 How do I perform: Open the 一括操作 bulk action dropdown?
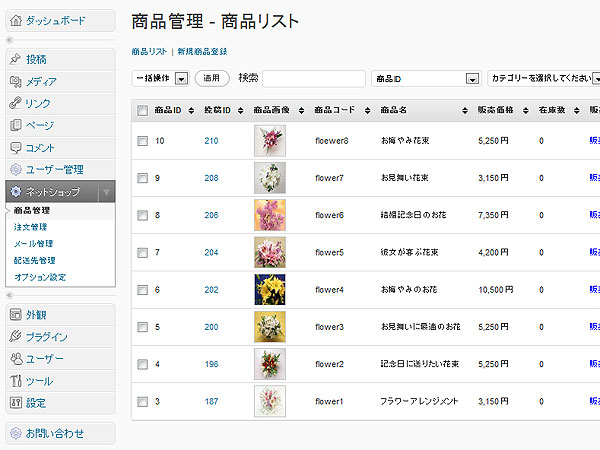point(160,78)
